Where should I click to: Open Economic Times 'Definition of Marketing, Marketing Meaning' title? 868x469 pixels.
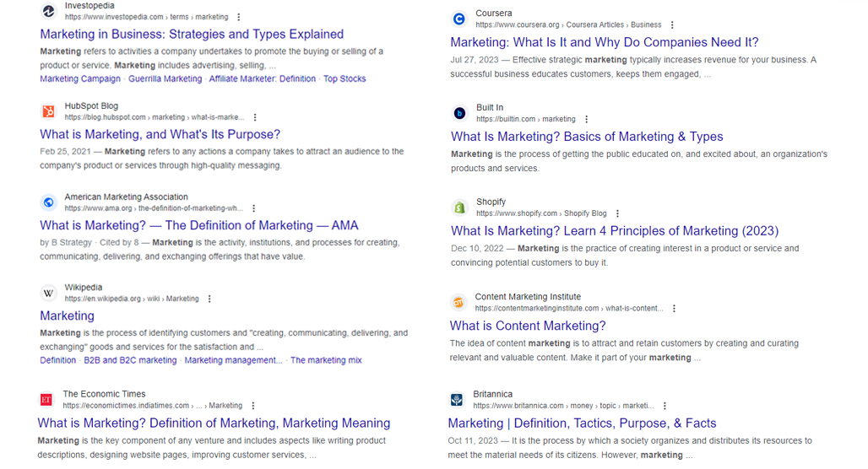pyautogui.click(x=214, y=423)
